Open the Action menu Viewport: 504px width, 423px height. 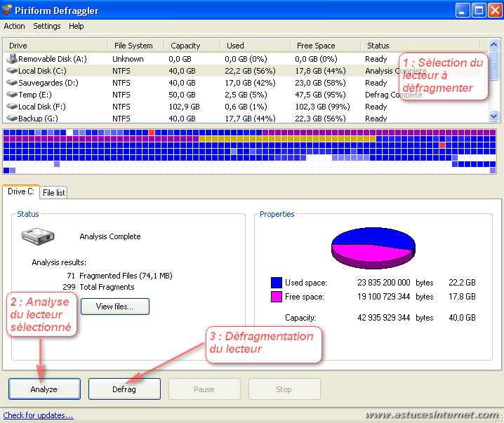click(x=14, y=26)
